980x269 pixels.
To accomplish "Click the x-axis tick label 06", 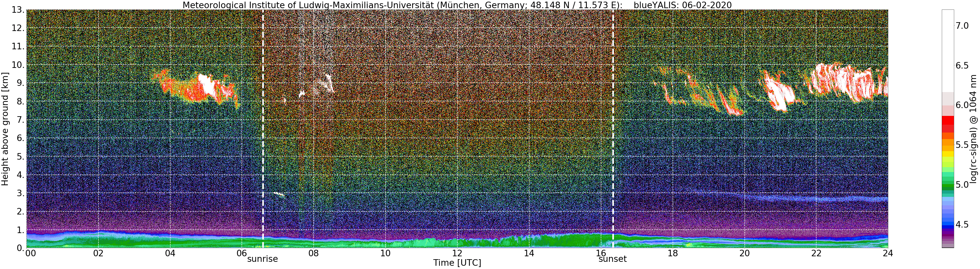I will [x=242, y=253].
